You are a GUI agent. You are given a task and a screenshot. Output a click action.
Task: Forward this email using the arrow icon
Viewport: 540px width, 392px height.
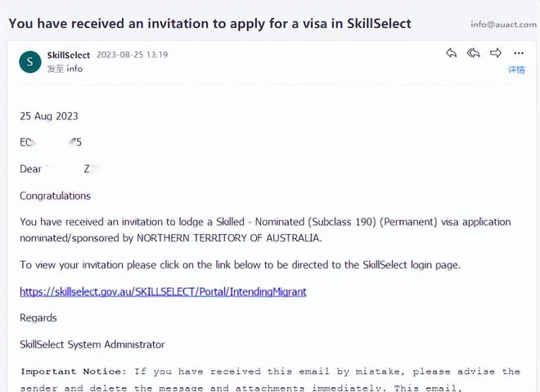click(x=495, y=53)
